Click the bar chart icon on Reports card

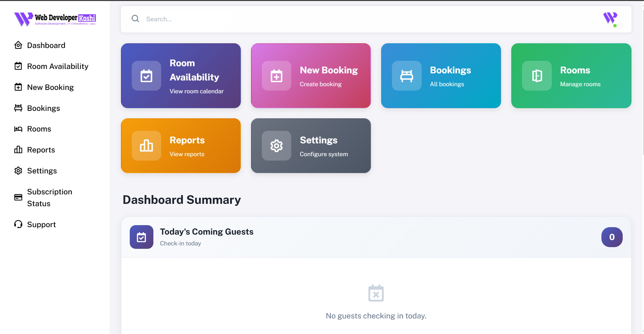146,146
